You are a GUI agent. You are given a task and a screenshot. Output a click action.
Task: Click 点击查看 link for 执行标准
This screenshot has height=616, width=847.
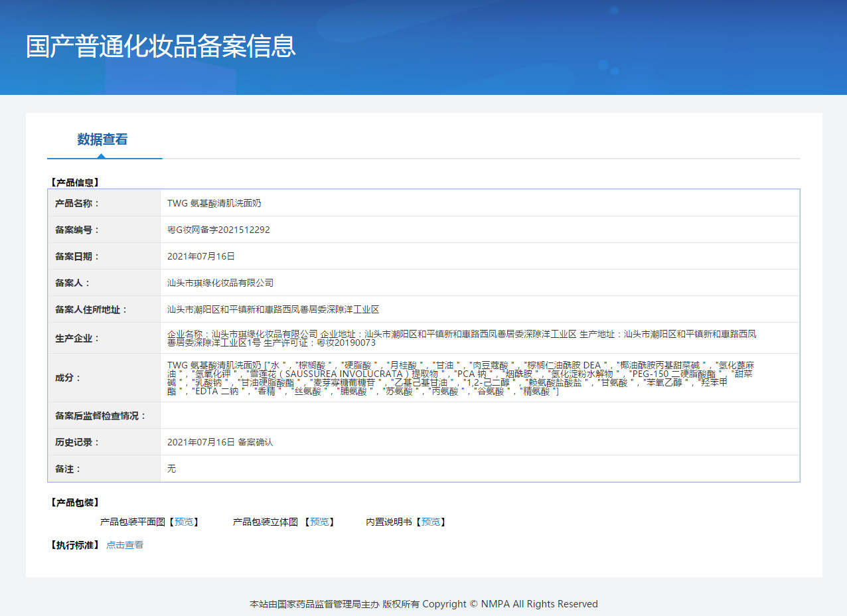pyautogui.click(x=125, y=545)
